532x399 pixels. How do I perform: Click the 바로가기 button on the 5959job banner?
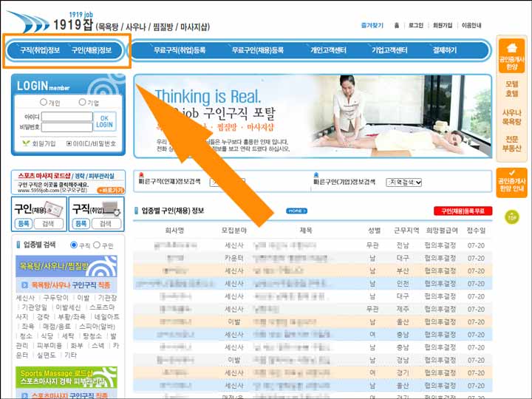coord(110,191)
